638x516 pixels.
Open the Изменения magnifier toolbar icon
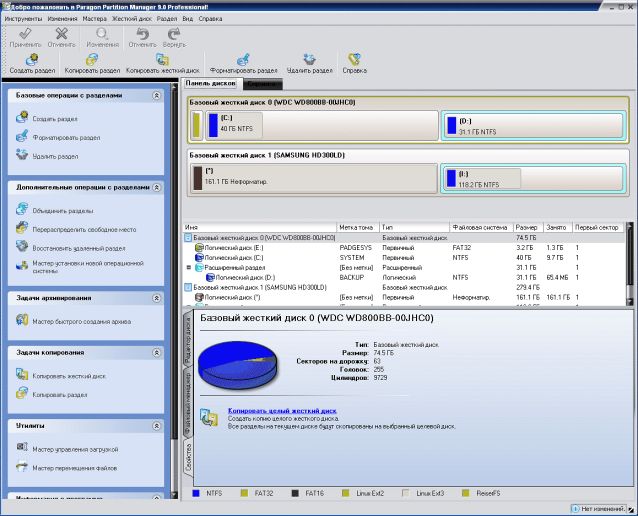coord(102,33)
